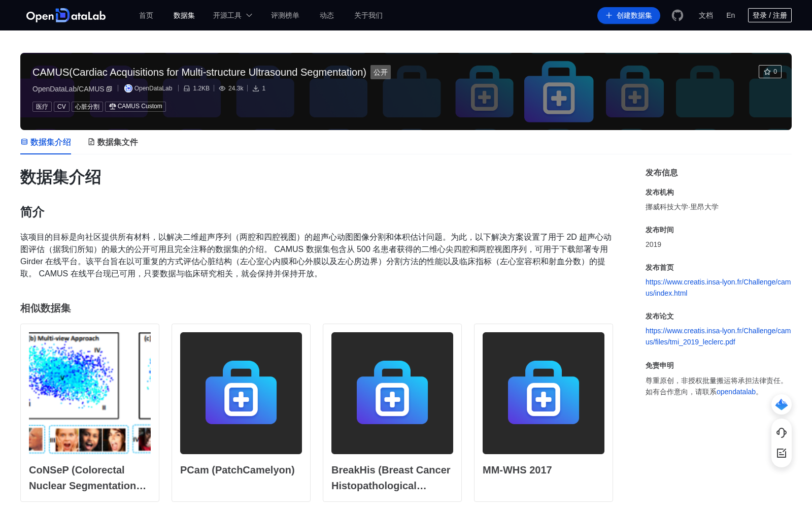This screenshot has height=508, width=812.
Task: Open the GitHub repository icon
Action: (678, 15)
